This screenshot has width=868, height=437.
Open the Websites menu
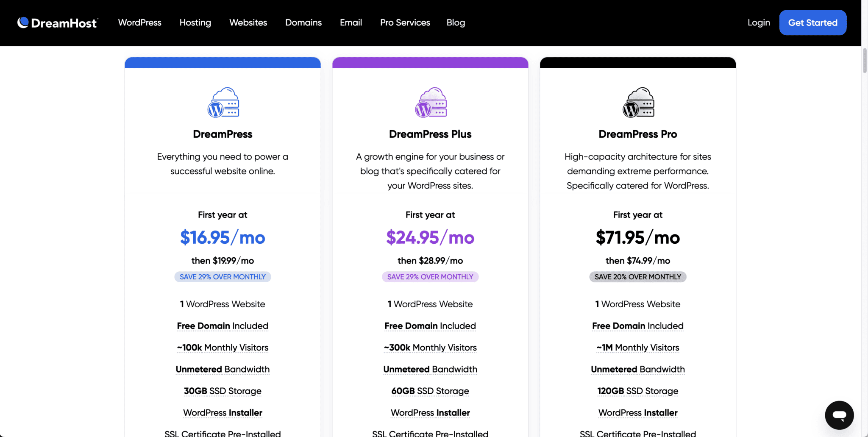tap(248, 22)
